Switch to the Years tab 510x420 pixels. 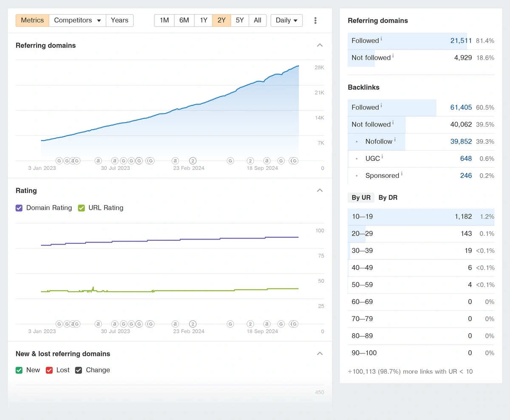[x=119, y=20]
